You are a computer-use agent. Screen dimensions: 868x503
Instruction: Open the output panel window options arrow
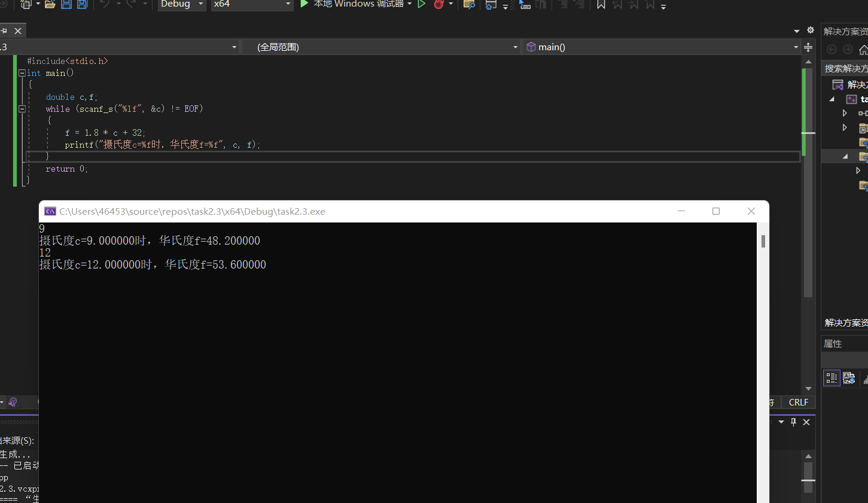click(x=781, y=422)
